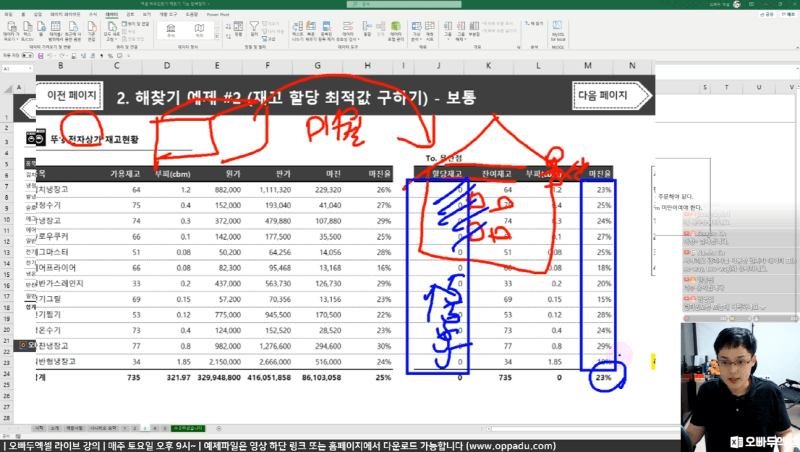Click the Redo icon in quick access
800x452 pixels.
tap(63, 56)
